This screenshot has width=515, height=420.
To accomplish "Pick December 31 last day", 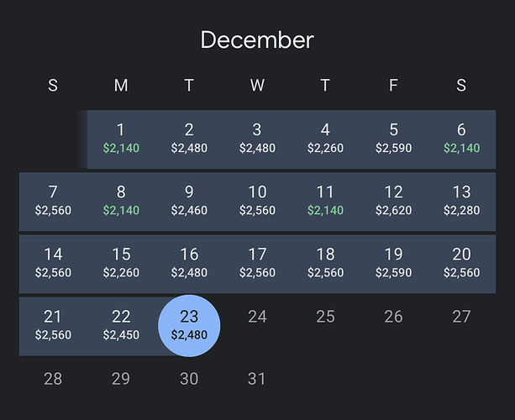I will click(257, 379).
